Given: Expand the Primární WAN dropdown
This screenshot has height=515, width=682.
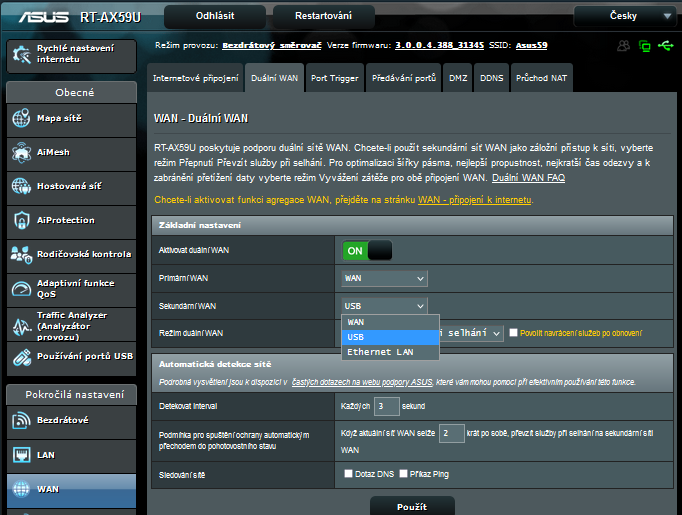Looking at the screenshot, I should click(x=384, y=278).
